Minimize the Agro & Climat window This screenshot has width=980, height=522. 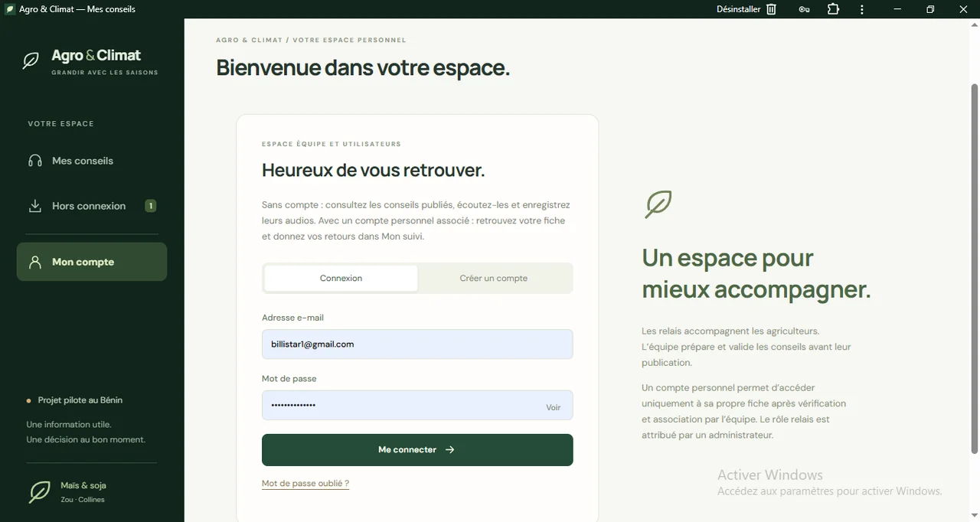898,9
